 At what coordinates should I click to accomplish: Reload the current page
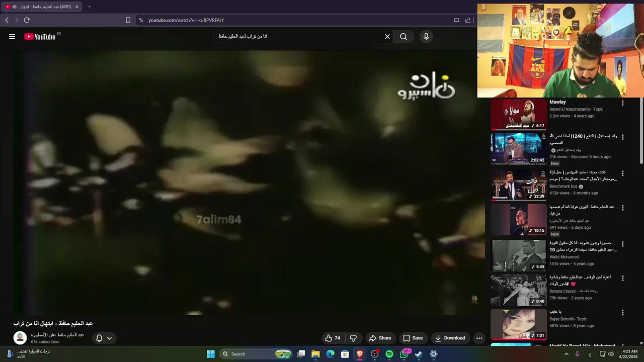pyautogui.click(x=27, y=20)
